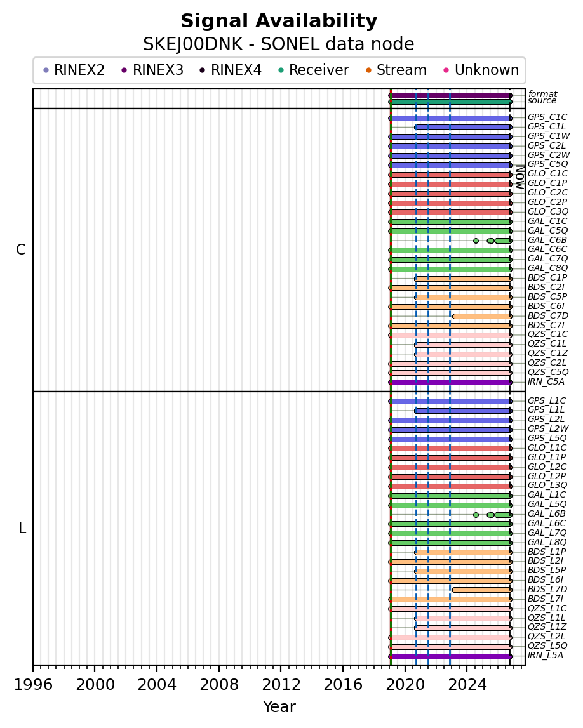This screenshot has width=583, height=728.
Task: Click the Signal Availability title
Action: click(279, 22)
